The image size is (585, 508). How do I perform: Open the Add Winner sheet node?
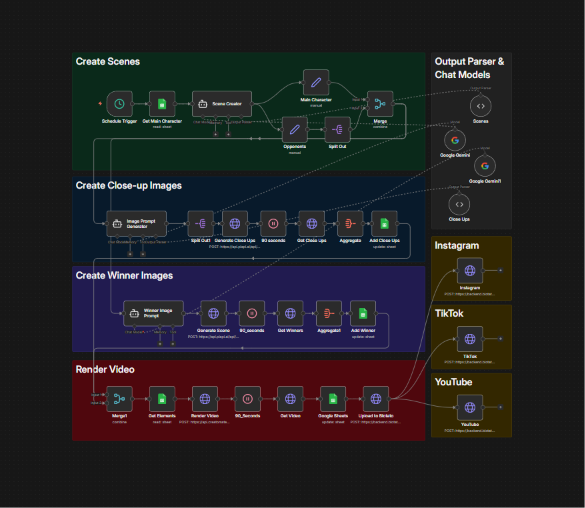click(363, 313)
